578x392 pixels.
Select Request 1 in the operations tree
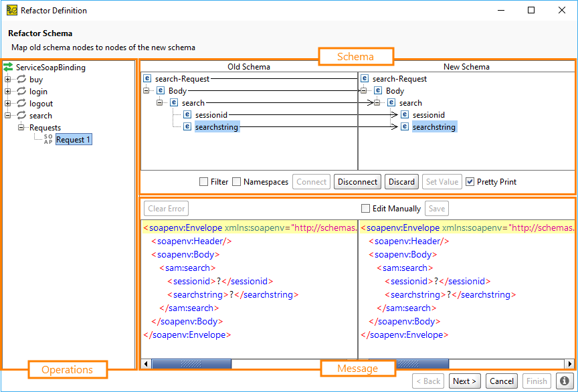click(x=74, y=139)
